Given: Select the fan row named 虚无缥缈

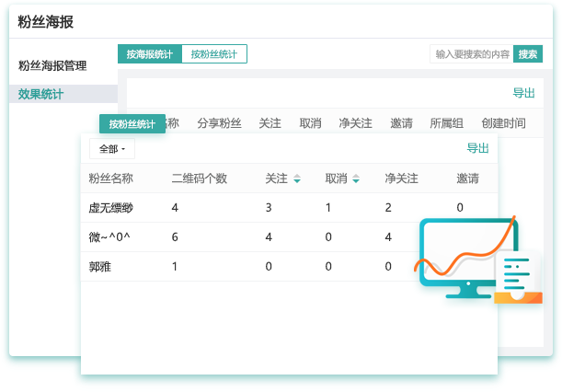Looking at the screenshot, I should click(111, 208).
